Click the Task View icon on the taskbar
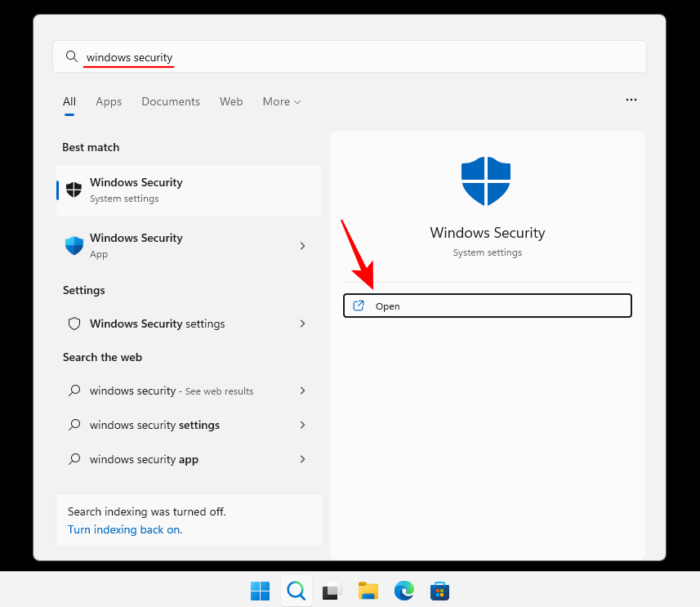Viewport: 700px width, 607px height. coord(332,590)
